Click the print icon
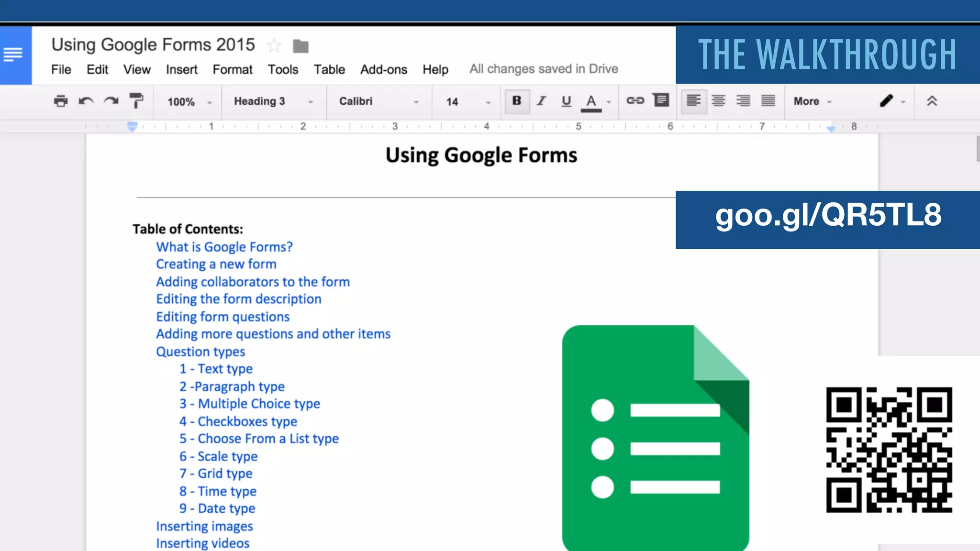Image resolution: width=980 pixels, height=551 pixels. (x=61, y=101)
